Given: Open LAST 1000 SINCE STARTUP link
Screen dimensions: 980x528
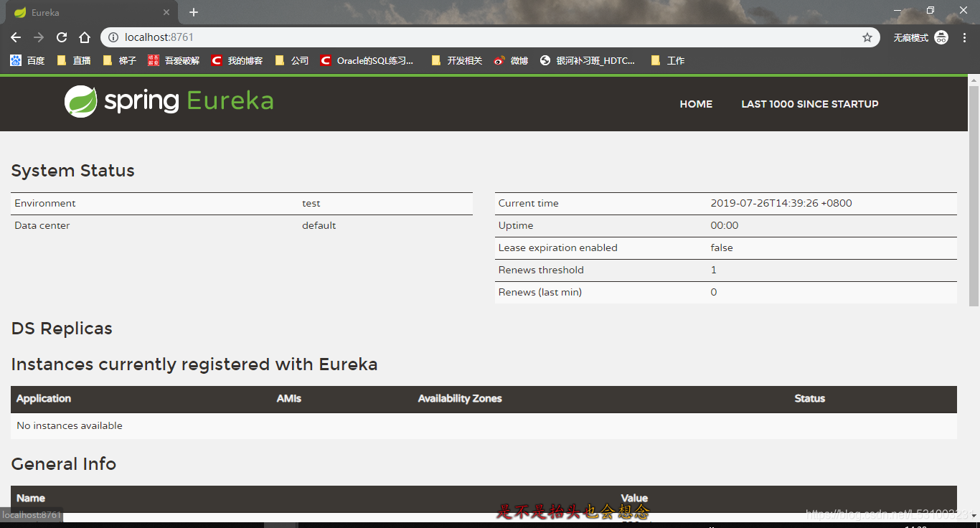Looking at the screenshot, I should pos(810,104).
